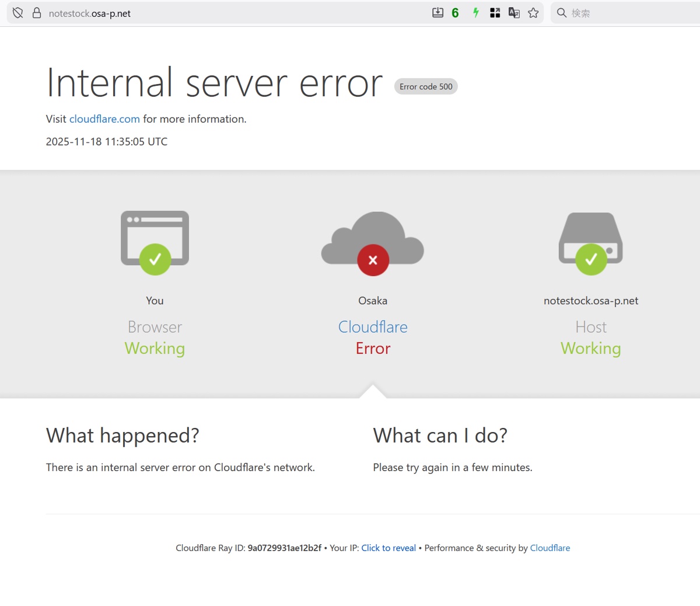Open the site security padlock info

click(x=37, y=13)
